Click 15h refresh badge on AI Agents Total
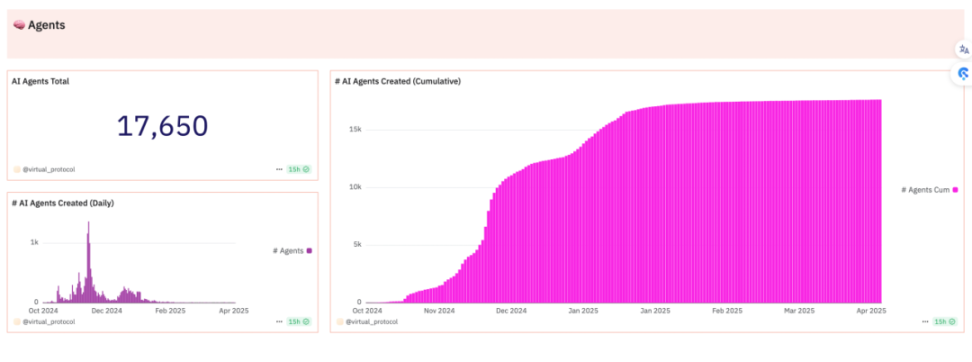This screenshot has height=362, width=972. (299, 169)
